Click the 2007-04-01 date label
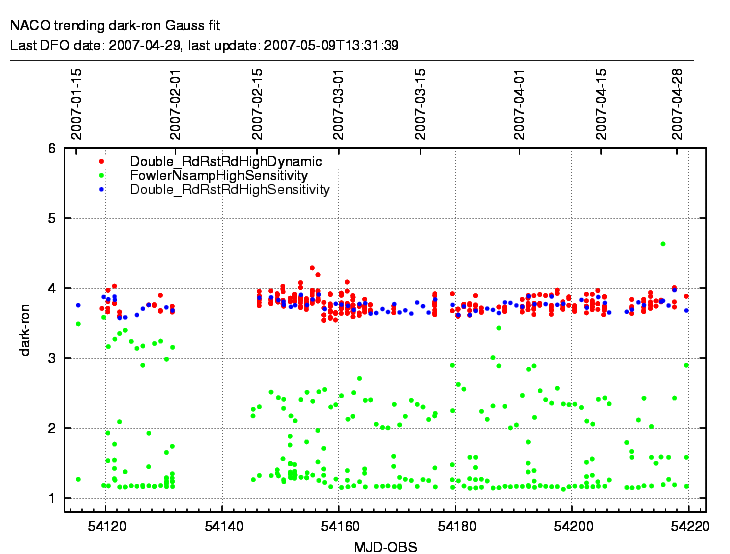This screenshot has width=730, height=554. [520, 104]
